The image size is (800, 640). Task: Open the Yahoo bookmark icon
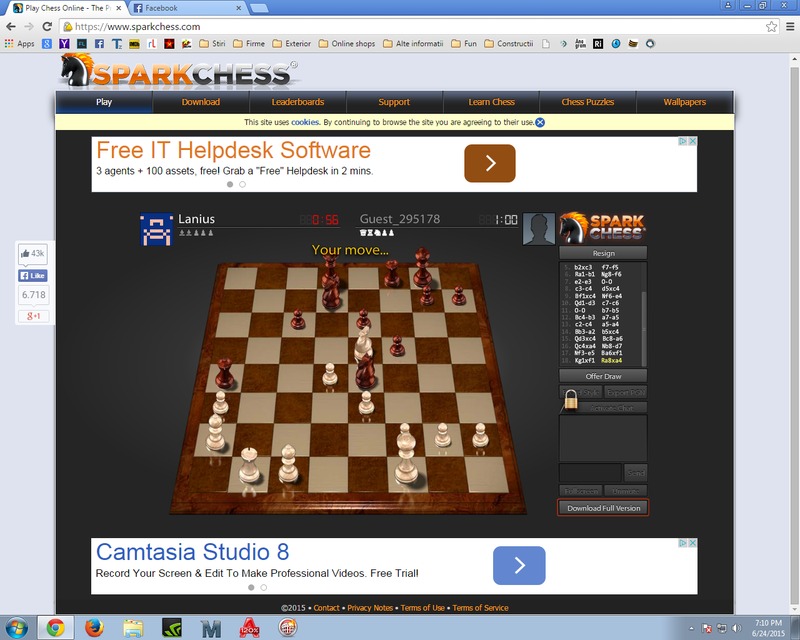point(64,44)
